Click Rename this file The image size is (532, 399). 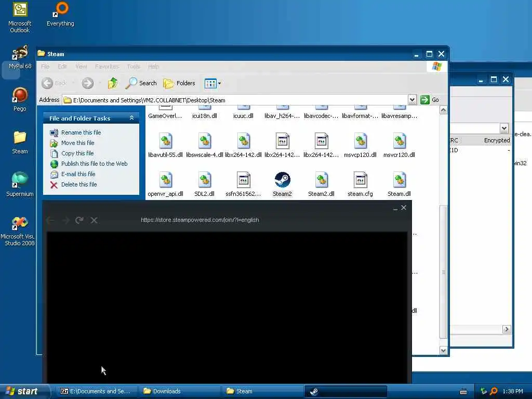point(75,132)
